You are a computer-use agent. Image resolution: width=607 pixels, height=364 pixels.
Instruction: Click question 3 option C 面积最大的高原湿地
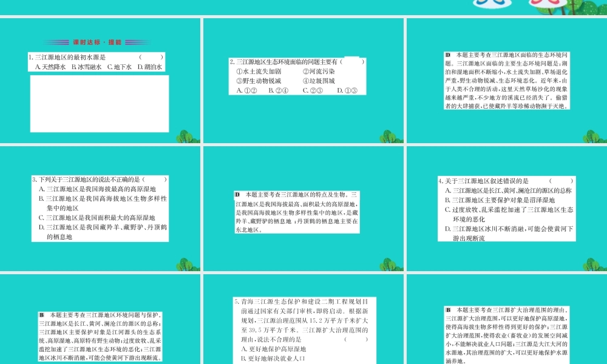(97, 218)
